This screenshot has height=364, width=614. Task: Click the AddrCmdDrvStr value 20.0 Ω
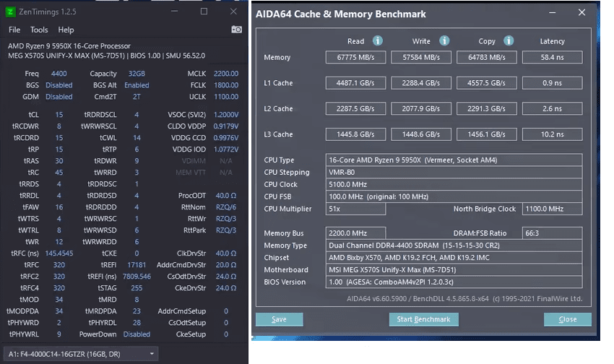(x=226, y=265)
